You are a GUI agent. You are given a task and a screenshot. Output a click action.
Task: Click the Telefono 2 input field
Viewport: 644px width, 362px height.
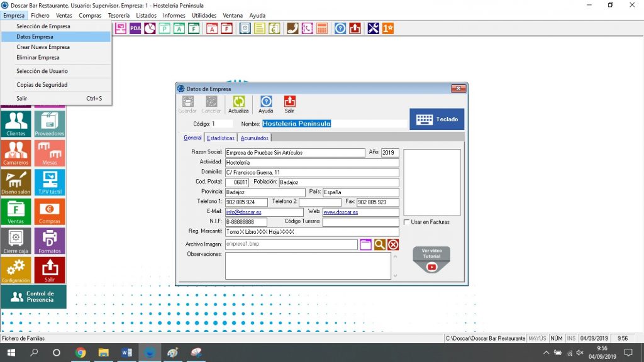[320, 202]
